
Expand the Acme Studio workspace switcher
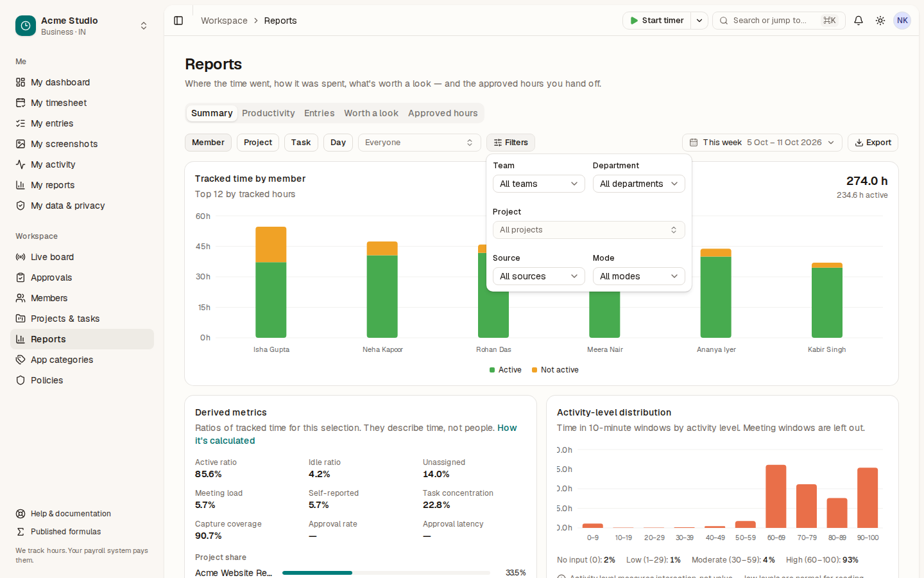tap(144, 26)
